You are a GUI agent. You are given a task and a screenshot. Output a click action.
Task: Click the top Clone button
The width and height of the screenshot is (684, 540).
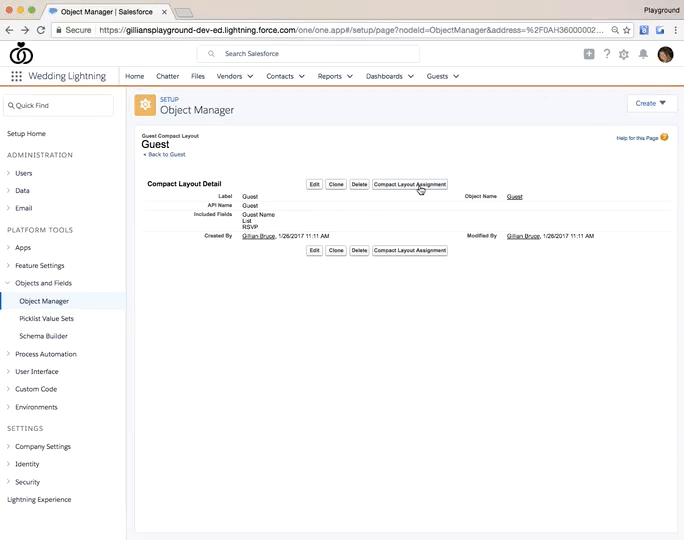tap(336, 185)
